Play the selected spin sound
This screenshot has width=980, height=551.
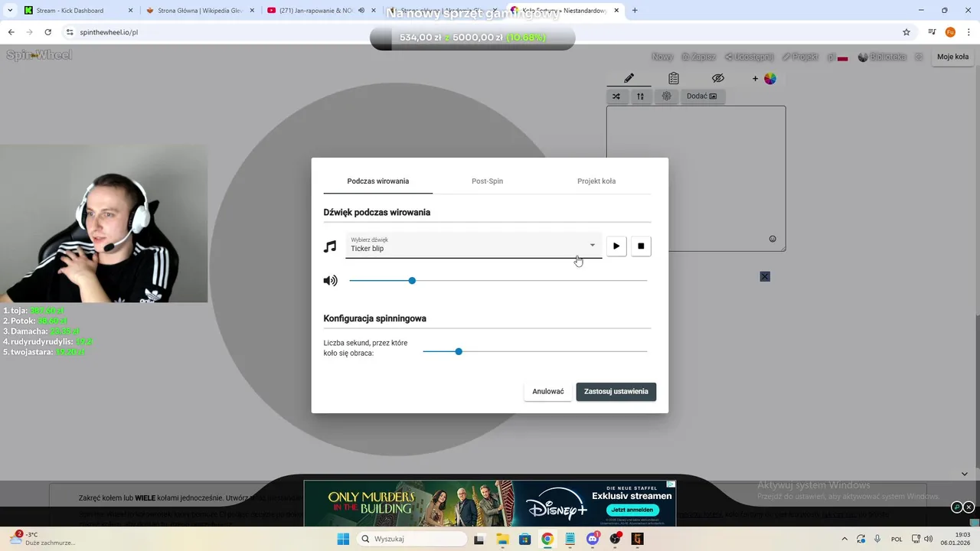click(x=616, y=246)
